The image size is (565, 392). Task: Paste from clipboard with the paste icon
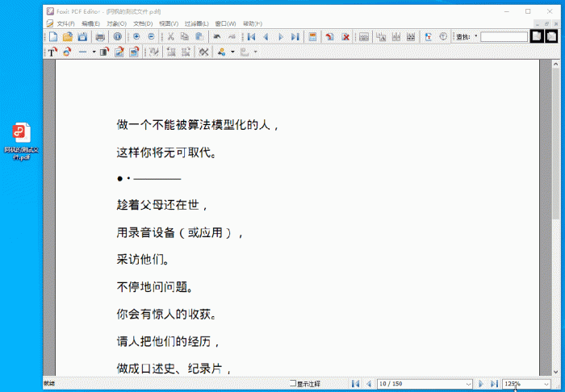[199, 37]
